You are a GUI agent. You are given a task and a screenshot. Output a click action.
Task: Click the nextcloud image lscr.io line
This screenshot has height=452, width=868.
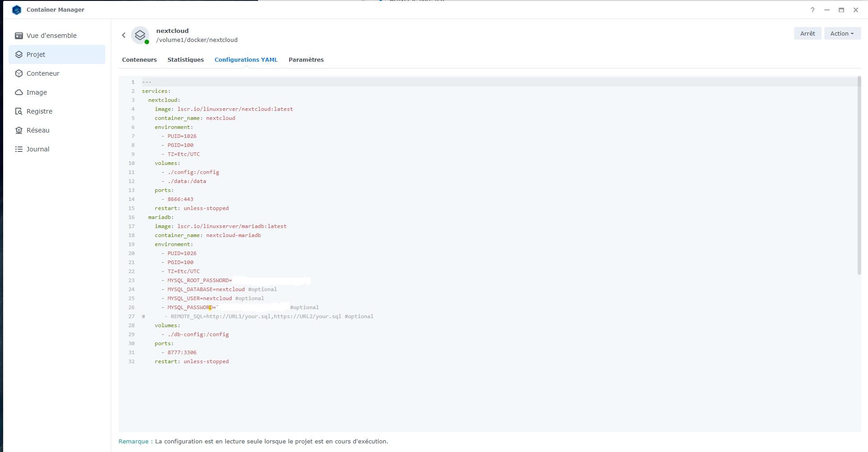tap(224, 109)
